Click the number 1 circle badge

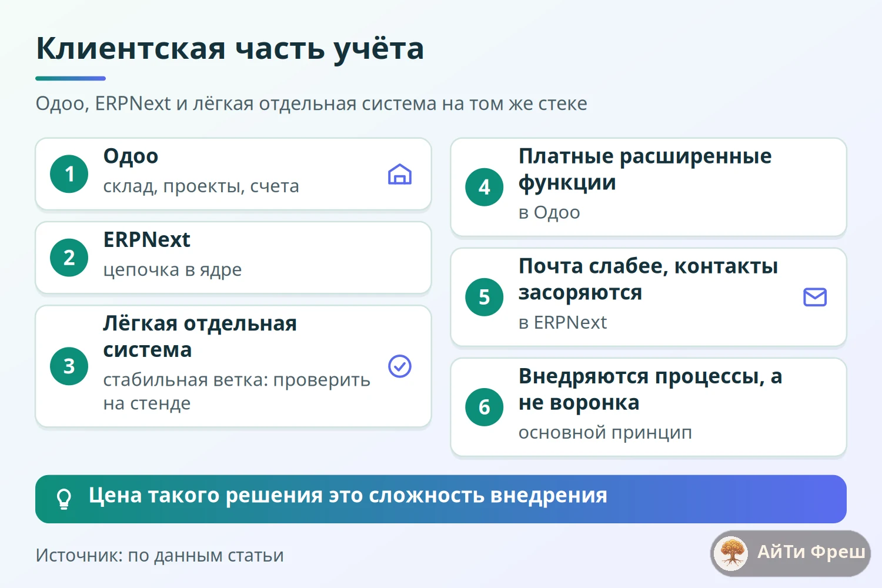[69, 174]
